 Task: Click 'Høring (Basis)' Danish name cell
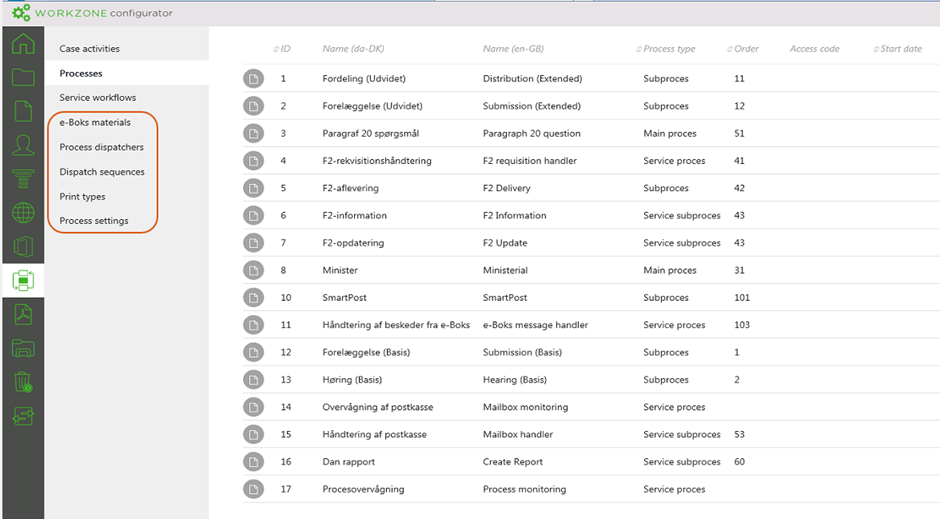coord(352,380)
